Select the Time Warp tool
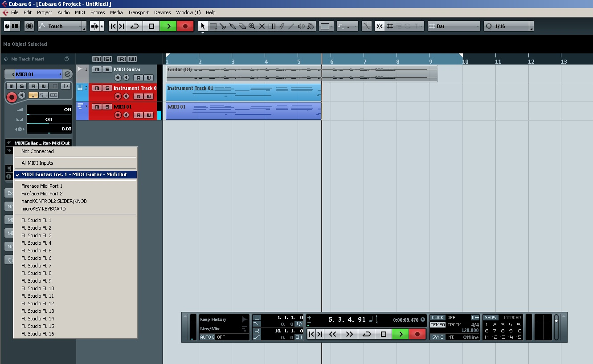 click(272, 26)
